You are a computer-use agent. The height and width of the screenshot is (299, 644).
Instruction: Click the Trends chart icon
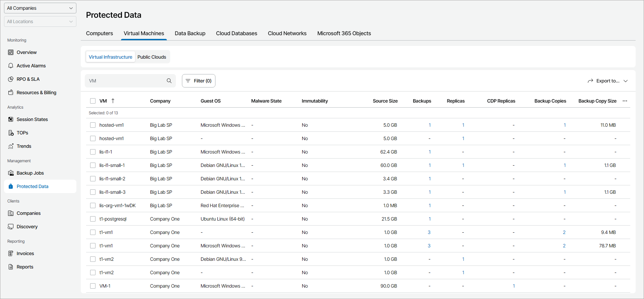coord(11,146)
